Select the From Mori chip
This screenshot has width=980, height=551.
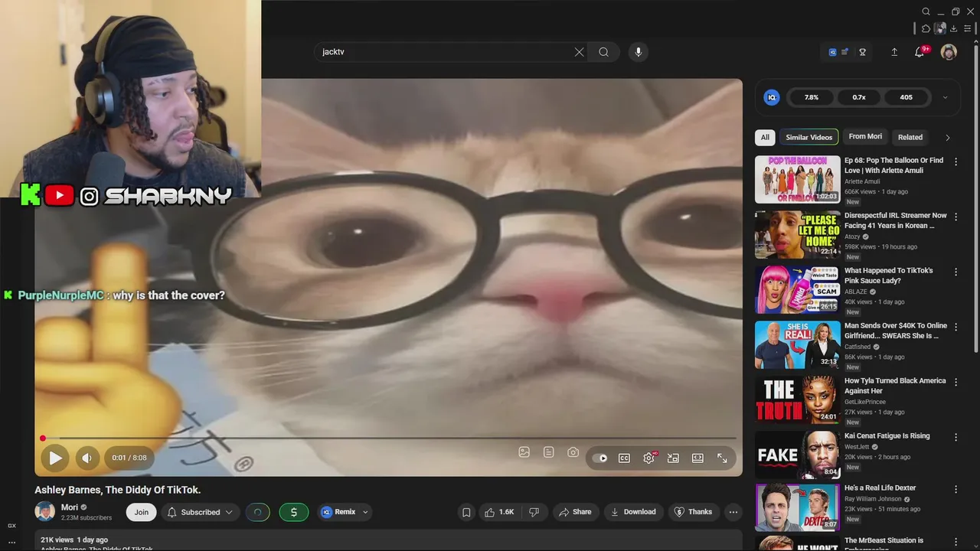coord(865,137)
